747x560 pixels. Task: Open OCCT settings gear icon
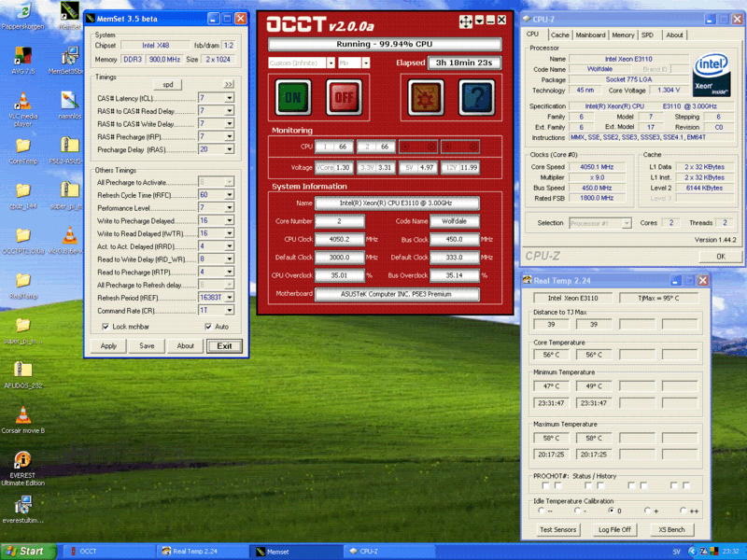425,97
